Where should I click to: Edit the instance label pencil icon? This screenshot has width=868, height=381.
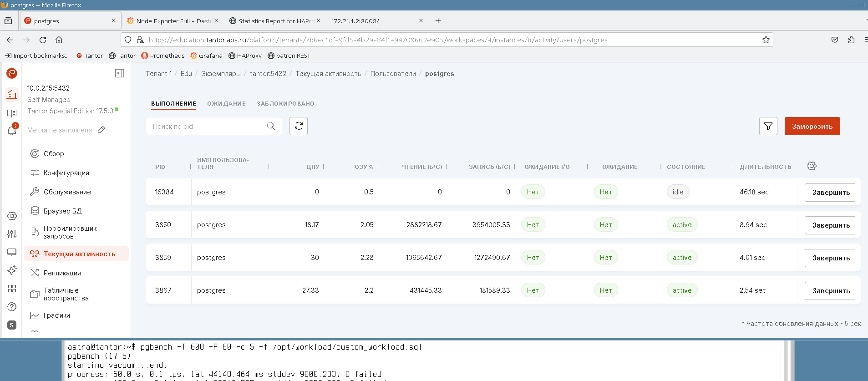(102, 130)
